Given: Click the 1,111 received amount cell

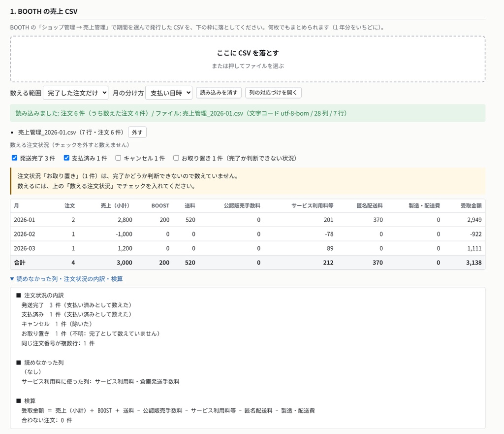Looking at the screenshot, I should click(474, 248).
